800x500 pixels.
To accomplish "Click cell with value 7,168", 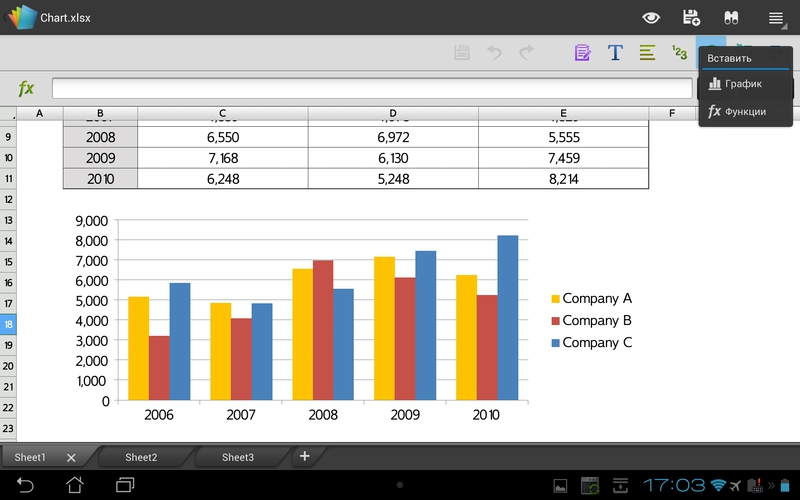I will pos(223,158).
